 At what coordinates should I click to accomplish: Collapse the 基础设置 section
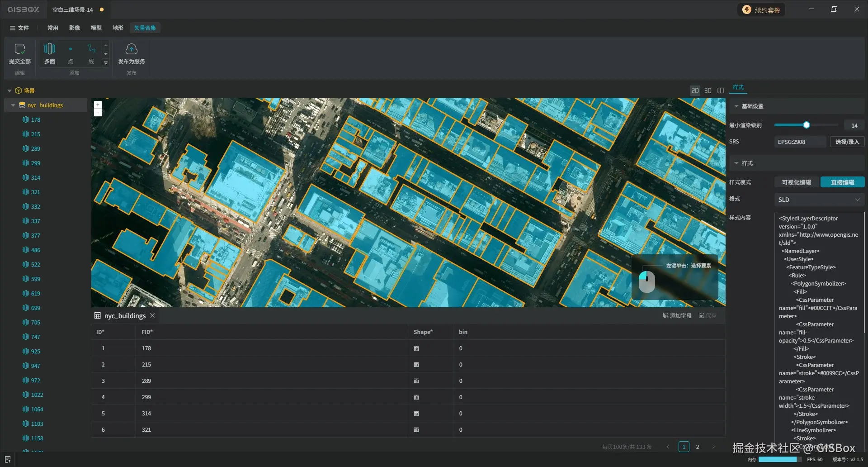click(x=736, y=106)
